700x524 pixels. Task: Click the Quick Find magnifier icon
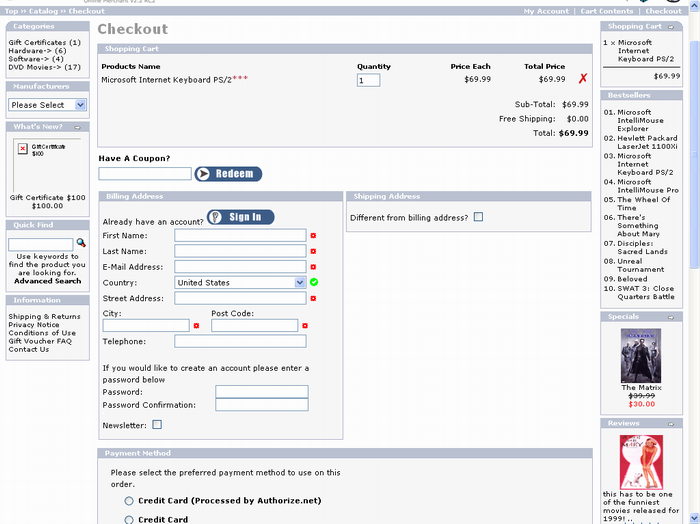coord(81,243)
